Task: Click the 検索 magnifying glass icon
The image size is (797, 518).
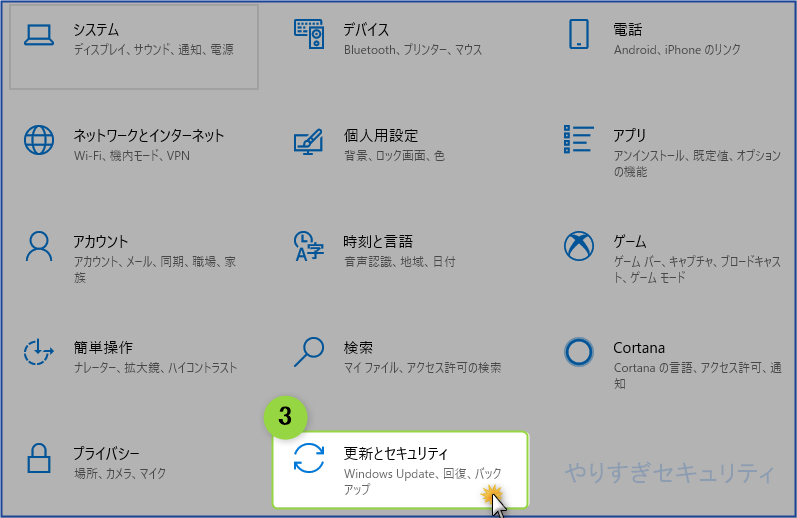Action: tap(309, 352)
